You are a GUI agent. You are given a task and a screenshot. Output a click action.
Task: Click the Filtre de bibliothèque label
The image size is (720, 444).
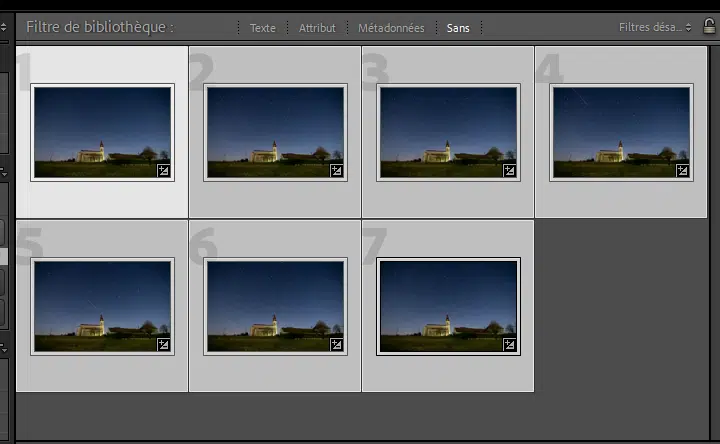click(x=100, y=27)
